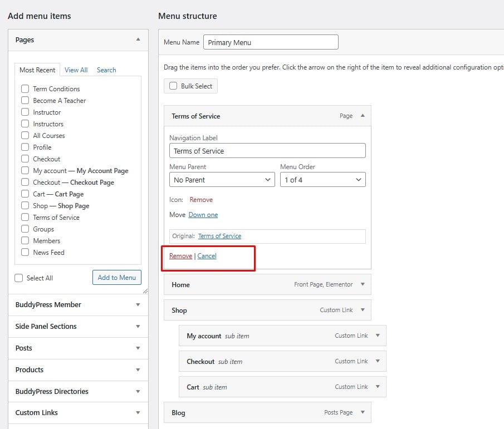
Task: Click the red Remove link beside Cancel
Action: (x=180, y=256)
